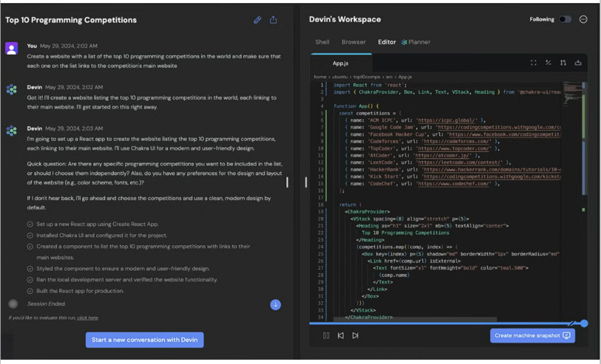Screen dimensions: 601x364
Task: Click the user avatar icon next to You
Action: (12, 49)
